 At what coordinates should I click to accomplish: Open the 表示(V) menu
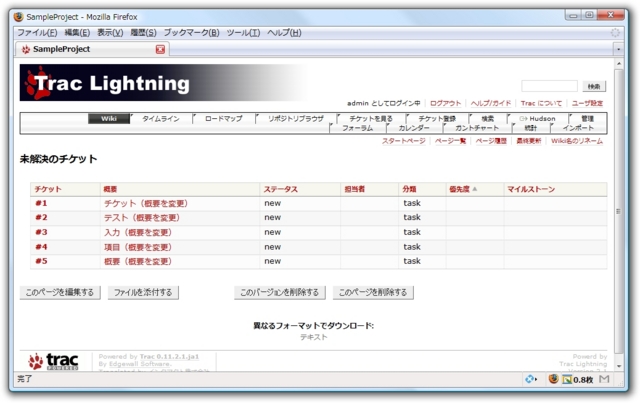click(x=110, y=33)
